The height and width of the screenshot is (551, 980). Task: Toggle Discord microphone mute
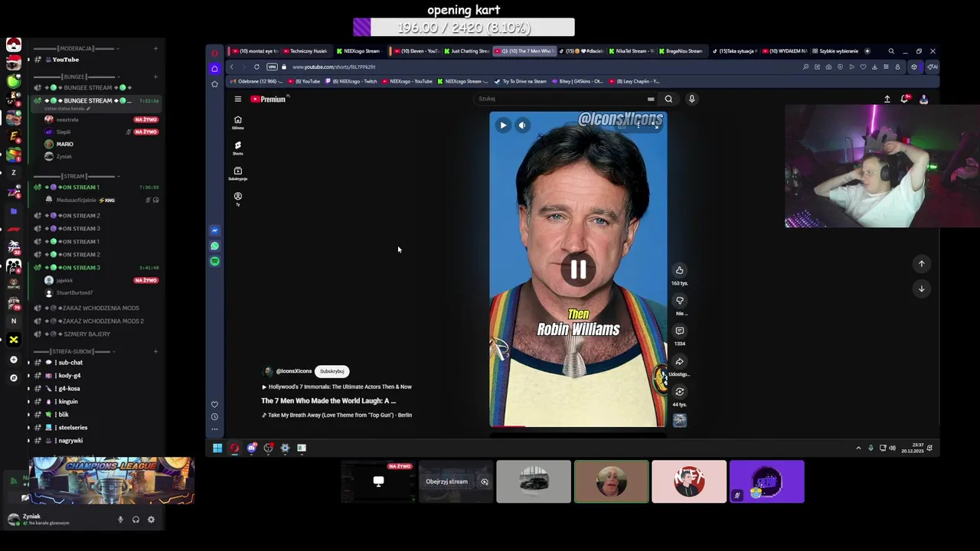click(x=120, y=520)
